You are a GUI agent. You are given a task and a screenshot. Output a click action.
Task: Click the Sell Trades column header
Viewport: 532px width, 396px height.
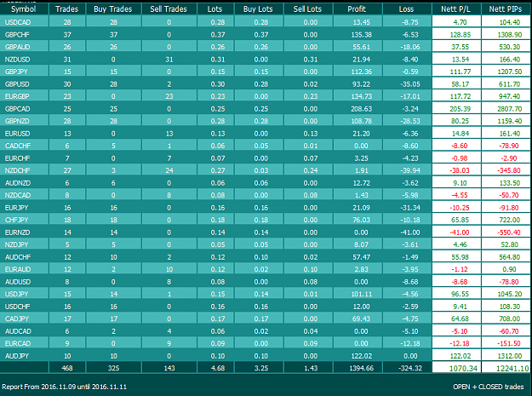pos(169,9)
